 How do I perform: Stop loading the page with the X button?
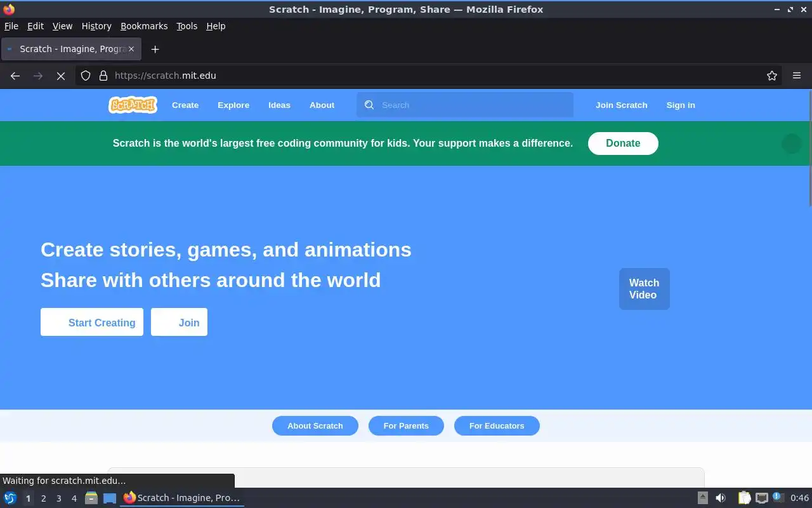click(x=61, y=76)
